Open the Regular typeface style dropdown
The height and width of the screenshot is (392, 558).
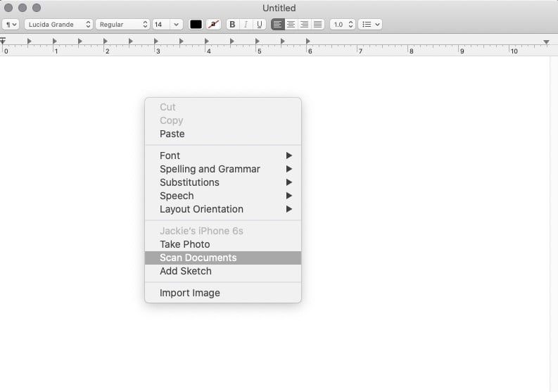(x=122, y=24)
